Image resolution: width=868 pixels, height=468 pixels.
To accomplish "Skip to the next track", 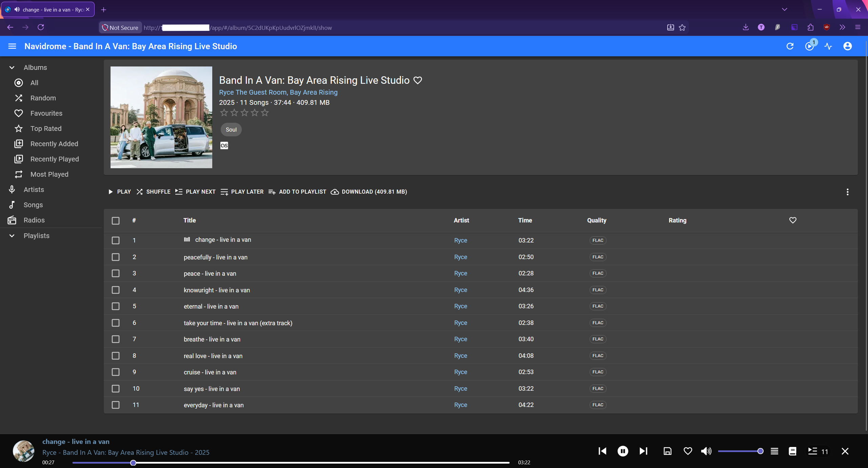I will [x=643, y=451].
